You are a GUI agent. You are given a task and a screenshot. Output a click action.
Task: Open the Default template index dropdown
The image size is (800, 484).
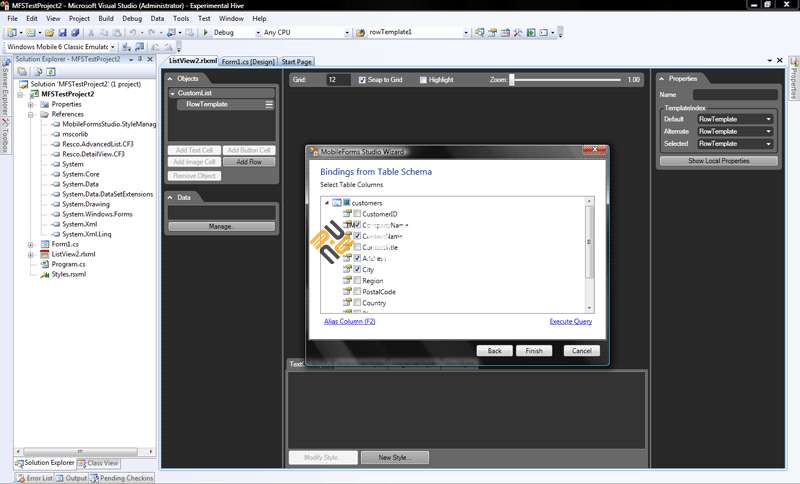point(735,119)
